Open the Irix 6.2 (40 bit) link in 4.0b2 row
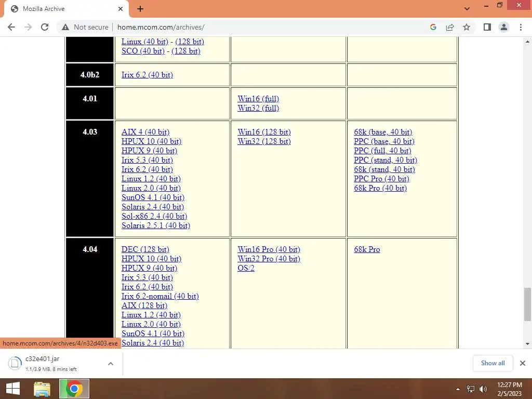The width and height of the screenshot is (532, 399). 147,75
